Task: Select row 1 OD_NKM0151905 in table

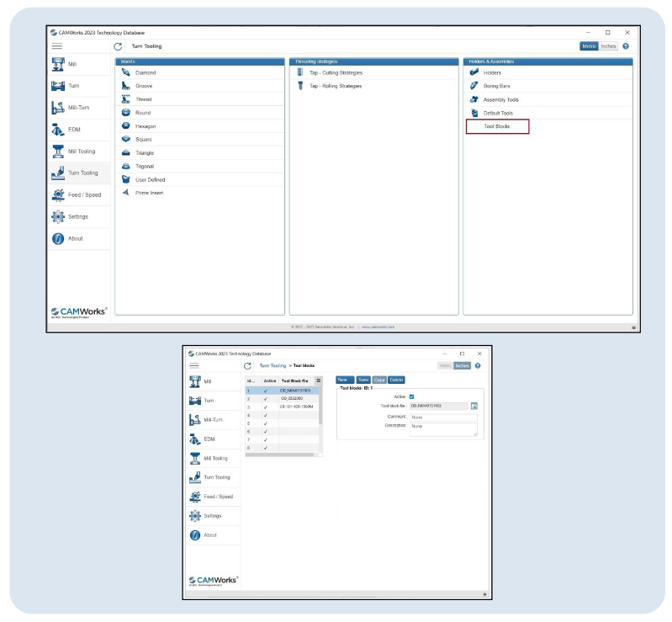Action: (282, 391)
